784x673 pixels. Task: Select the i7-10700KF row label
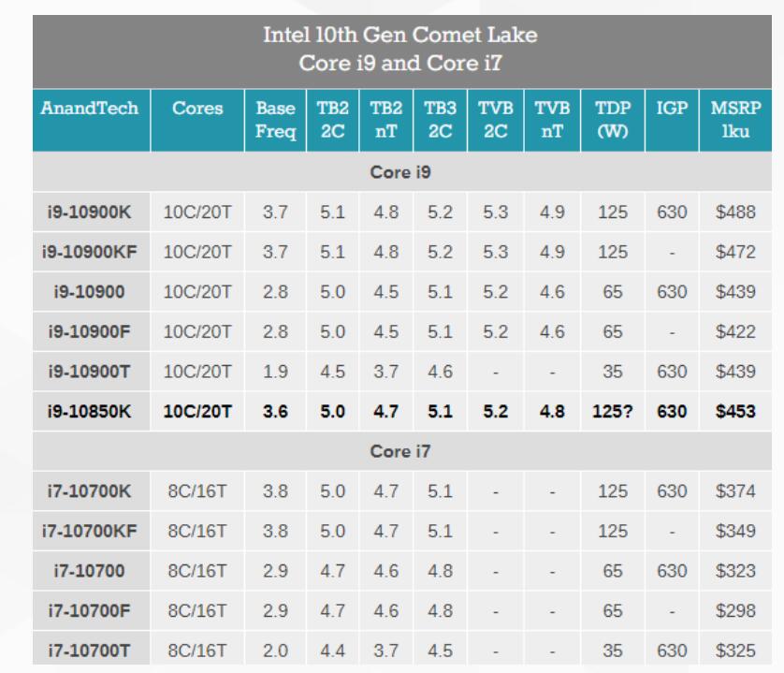coord(90,532)
